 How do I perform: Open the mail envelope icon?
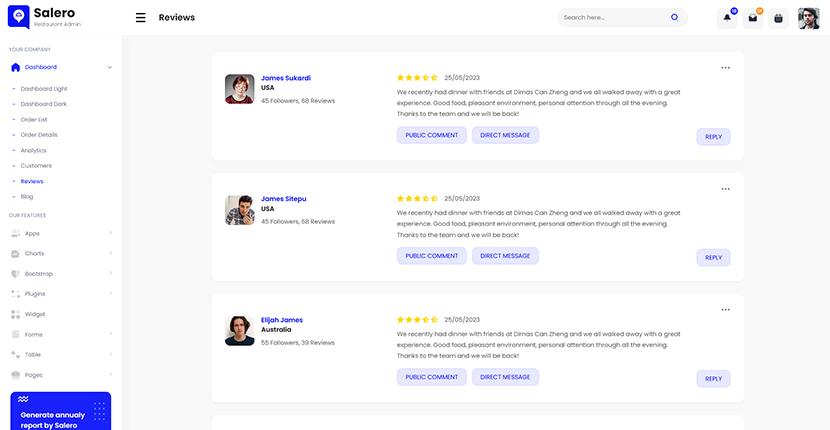[753, 18]
